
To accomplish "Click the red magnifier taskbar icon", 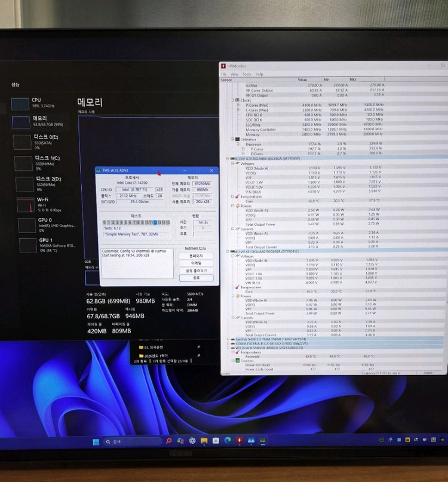I will coord(168,441).
